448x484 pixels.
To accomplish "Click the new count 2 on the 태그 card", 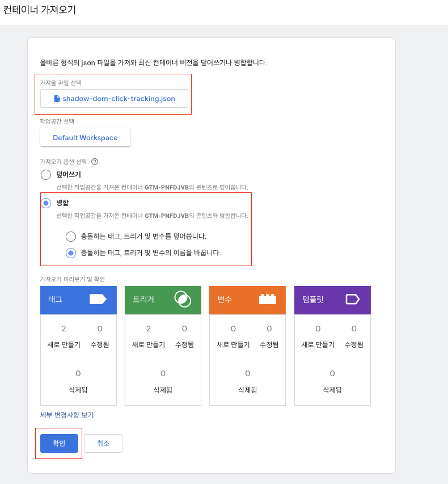I will [64, 329].
